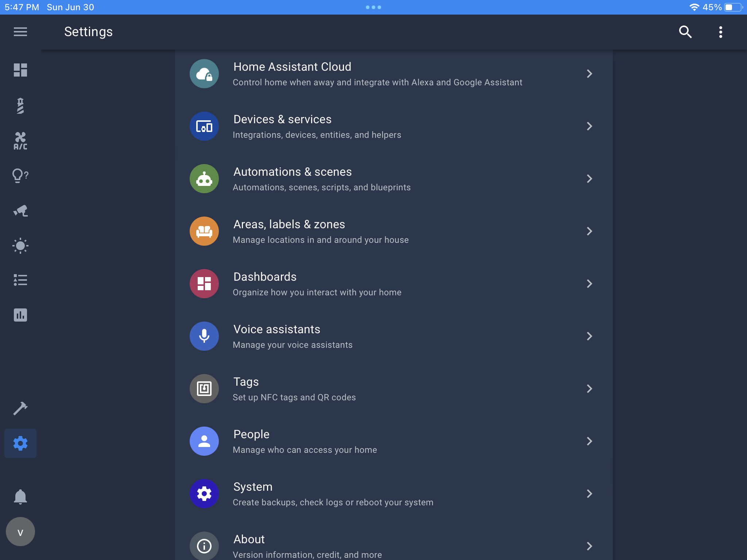Click the lightbulb hints sidebar icon

pyautogui.click(x=20, y=176)
